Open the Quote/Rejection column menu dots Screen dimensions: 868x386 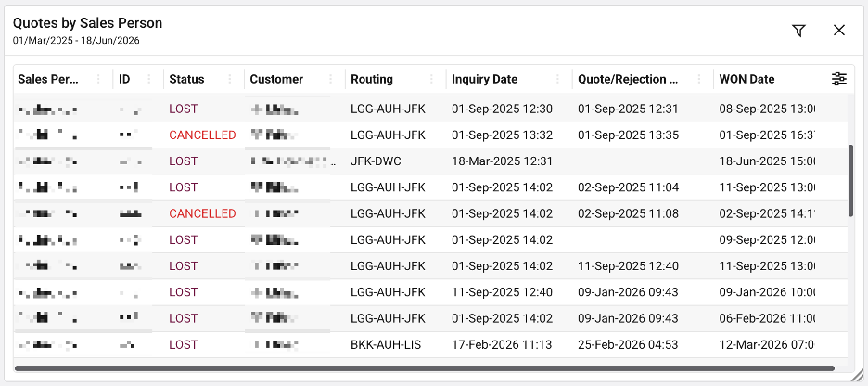click(x=699, y=79)
